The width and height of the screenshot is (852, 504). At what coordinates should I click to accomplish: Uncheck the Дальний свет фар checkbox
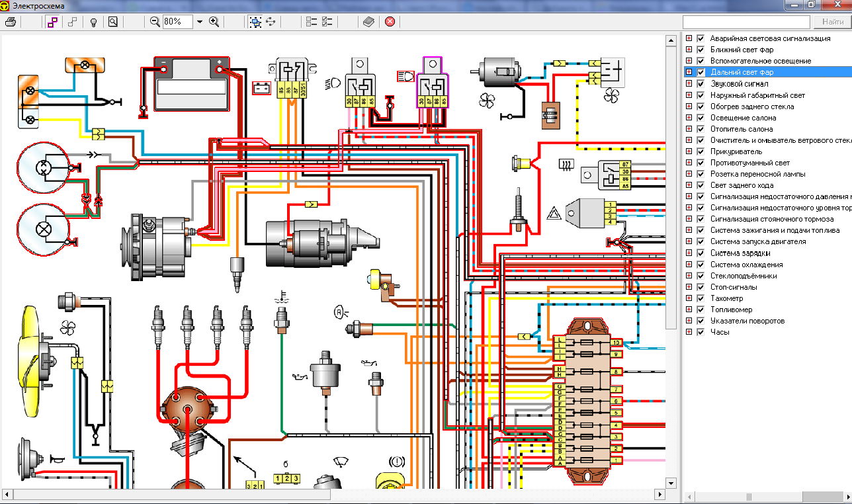point(701,72)
